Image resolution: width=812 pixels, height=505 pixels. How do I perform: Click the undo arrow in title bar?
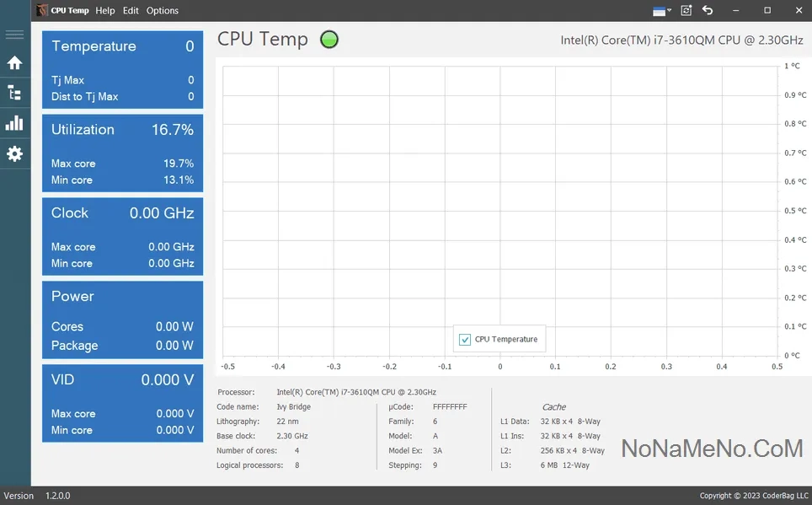pos(708,11)
